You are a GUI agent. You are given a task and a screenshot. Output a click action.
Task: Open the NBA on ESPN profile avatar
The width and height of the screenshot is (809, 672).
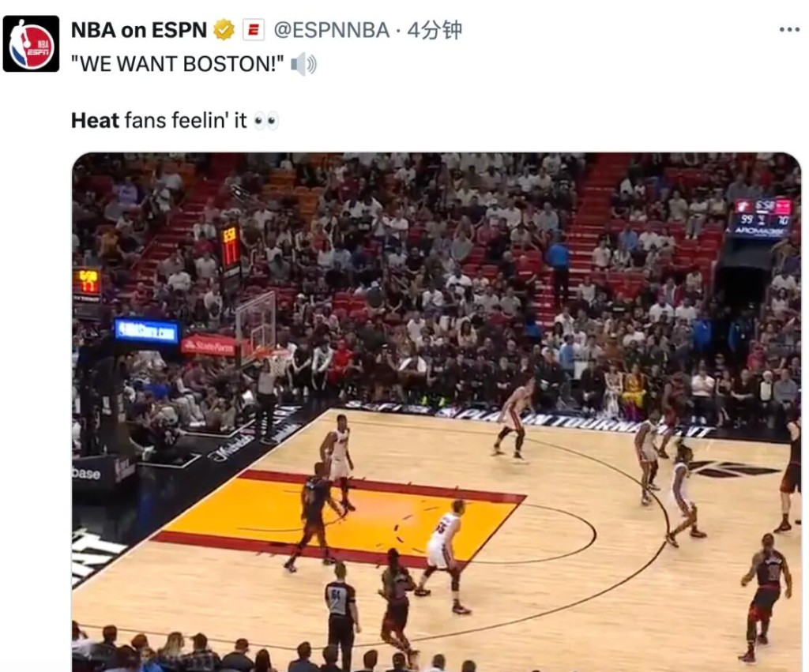pos(31,44)
